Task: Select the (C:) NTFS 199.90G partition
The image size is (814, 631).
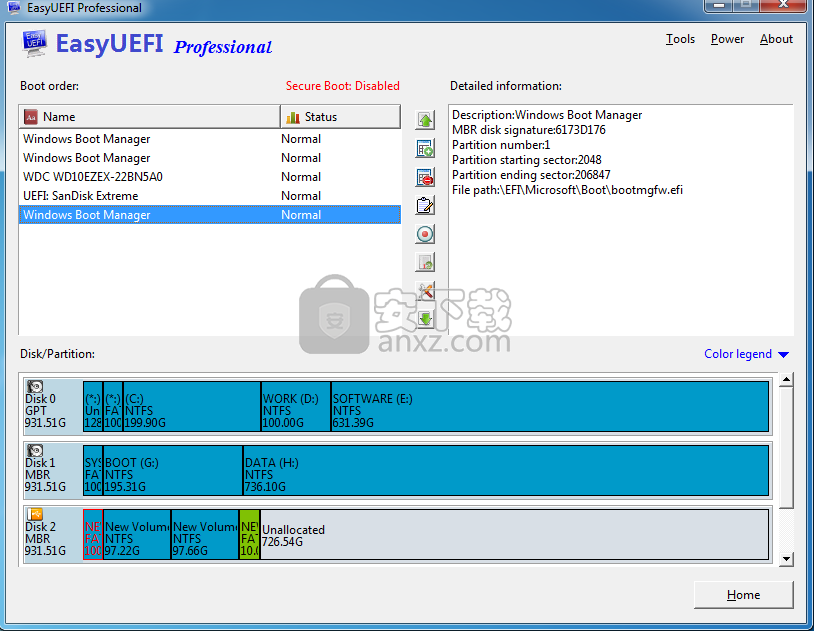Action: 192,407
